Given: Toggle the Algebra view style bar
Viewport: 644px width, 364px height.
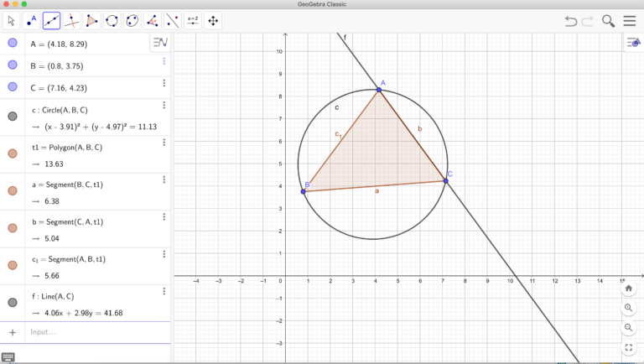Looking at the screenshot, I should click(160, 42).
